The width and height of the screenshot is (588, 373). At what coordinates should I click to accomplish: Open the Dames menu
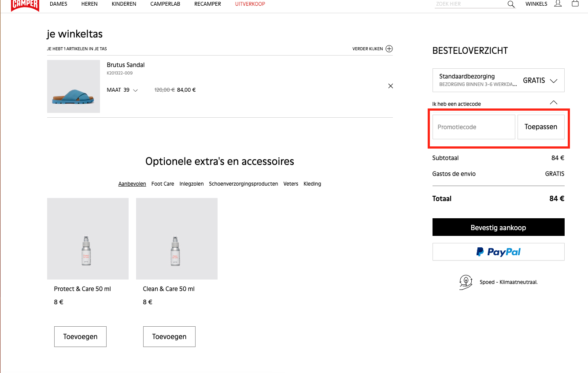click(59, 4)
